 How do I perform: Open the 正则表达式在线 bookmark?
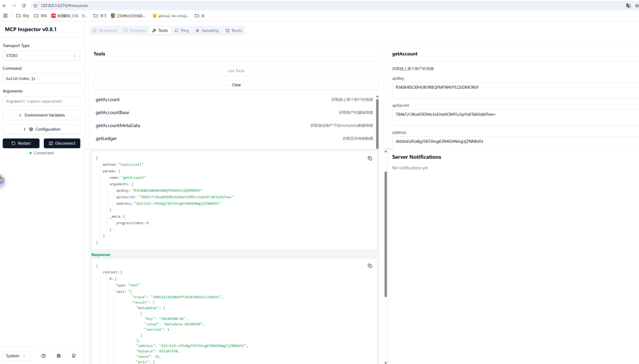coord(128,16)
